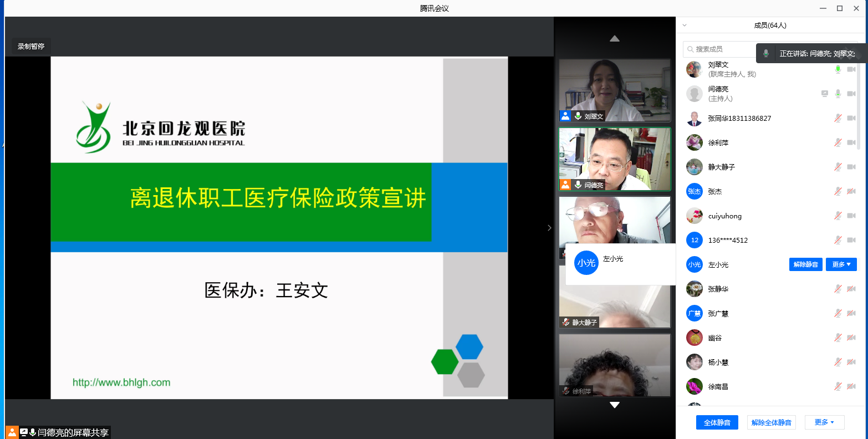Viewport: 868px width, 439px height.
Task: Click microphone icon for 闫德亮 in member list
Action: pyautogui.click(x=838, y=94)
